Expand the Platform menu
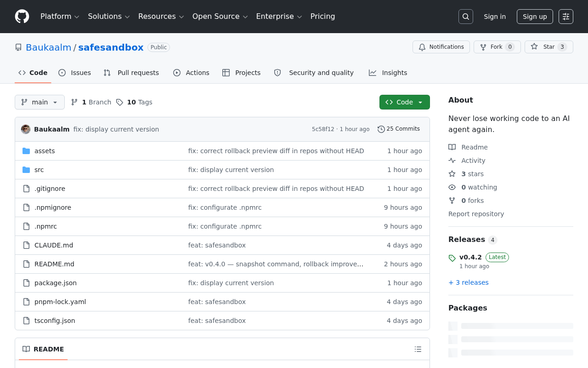 point(60,17)
